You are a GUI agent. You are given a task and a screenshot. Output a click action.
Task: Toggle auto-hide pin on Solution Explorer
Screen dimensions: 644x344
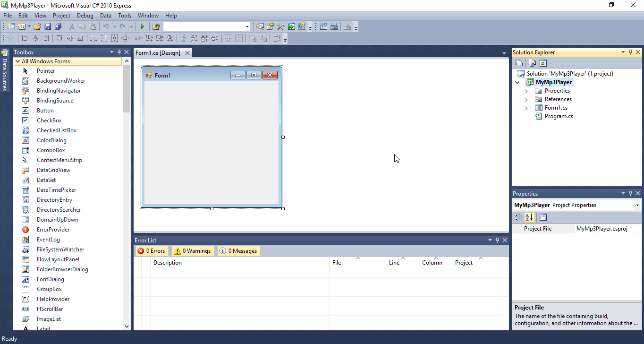630,52
